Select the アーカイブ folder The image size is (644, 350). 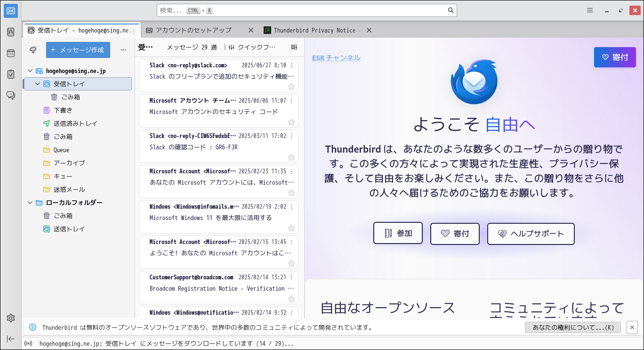tap(77, 163)
